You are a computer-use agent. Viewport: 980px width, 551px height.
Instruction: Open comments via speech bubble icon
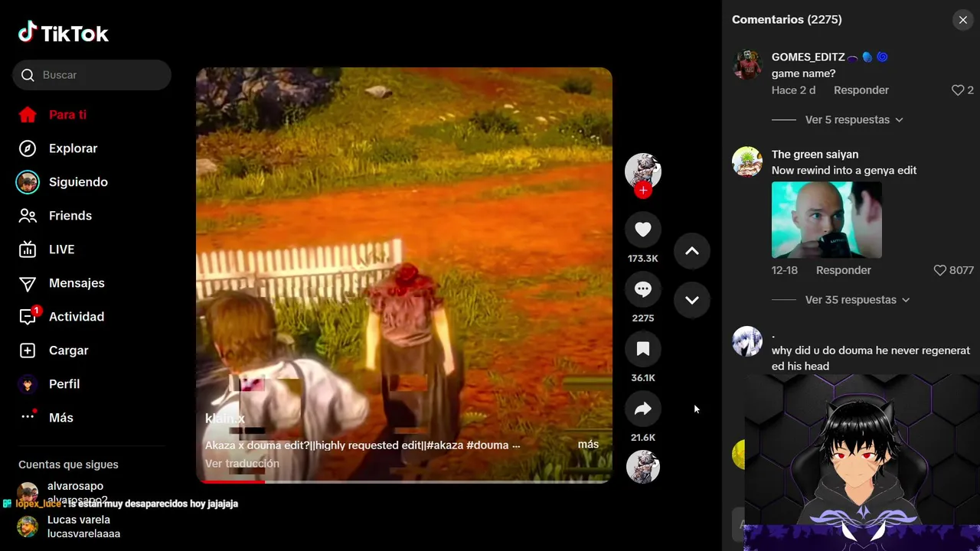pos(643,289)
